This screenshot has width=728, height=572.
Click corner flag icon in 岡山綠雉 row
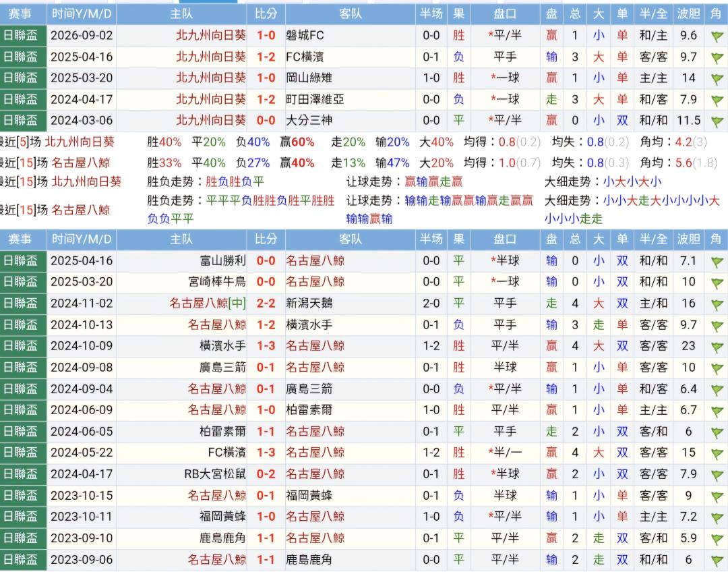pyautogui.click(x=717, y=80)
